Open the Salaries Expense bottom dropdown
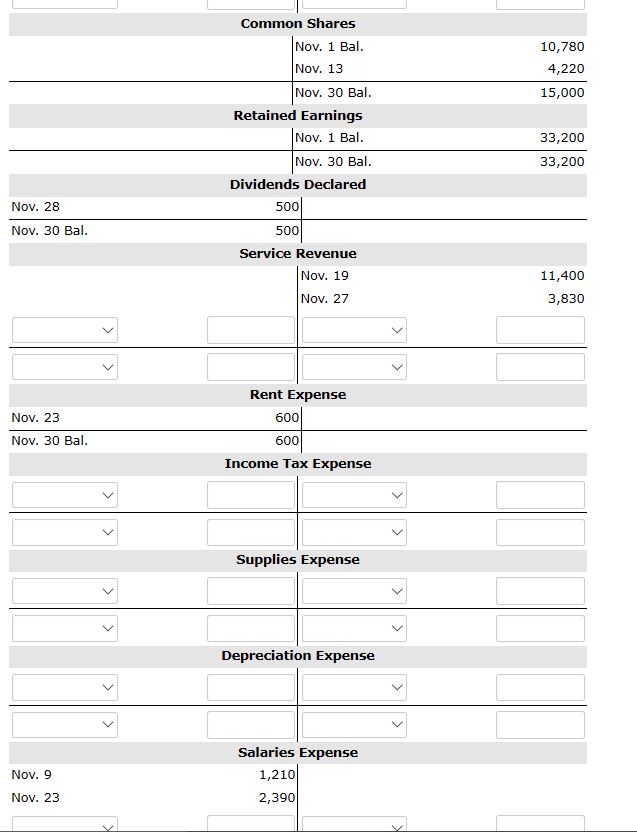 pyautogui.click(x=65, y=826)
